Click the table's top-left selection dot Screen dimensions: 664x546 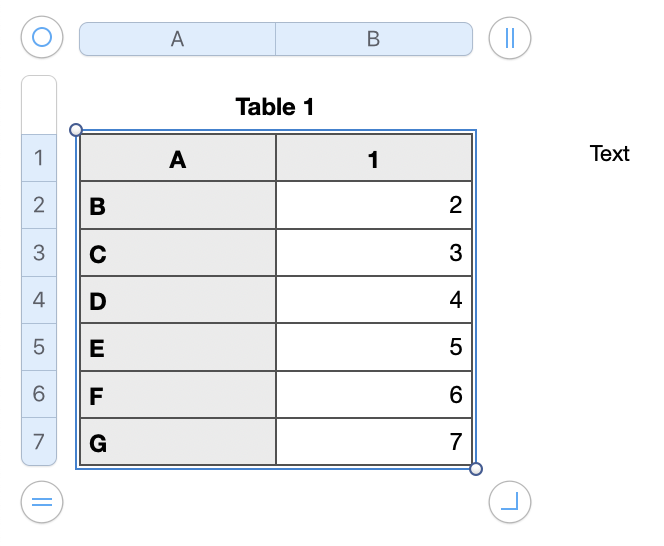coord(76,130)
